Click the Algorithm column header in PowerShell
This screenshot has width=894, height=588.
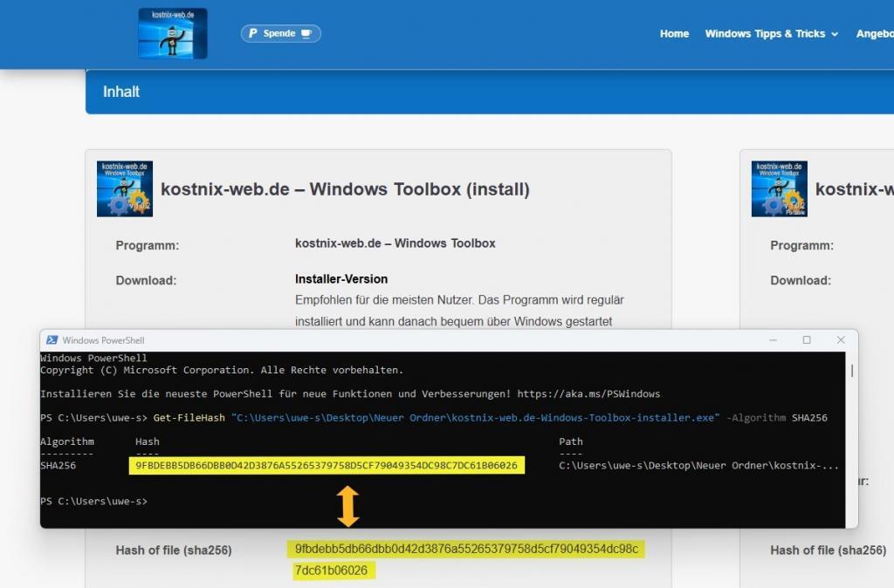(66, 441)
